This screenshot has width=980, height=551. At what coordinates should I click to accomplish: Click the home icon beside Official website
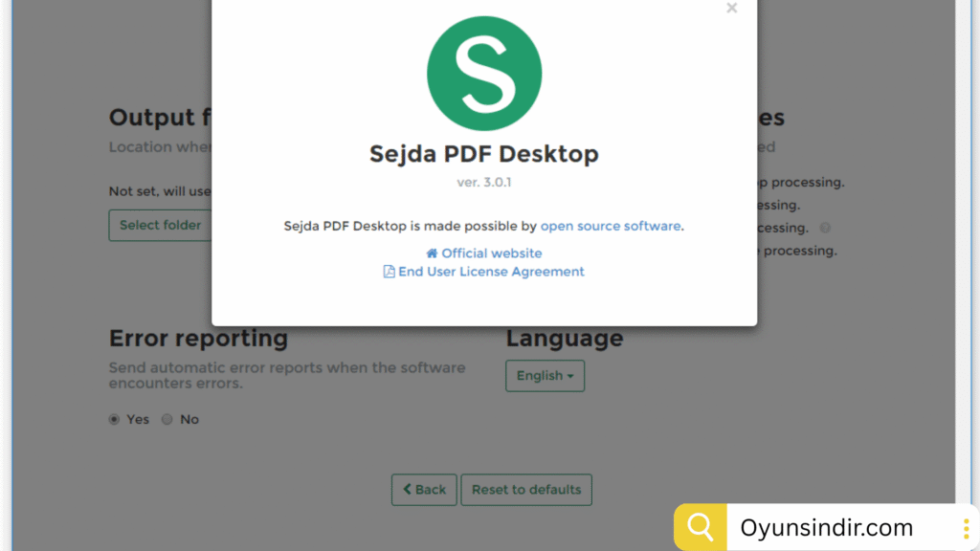[x=432, y=253]
